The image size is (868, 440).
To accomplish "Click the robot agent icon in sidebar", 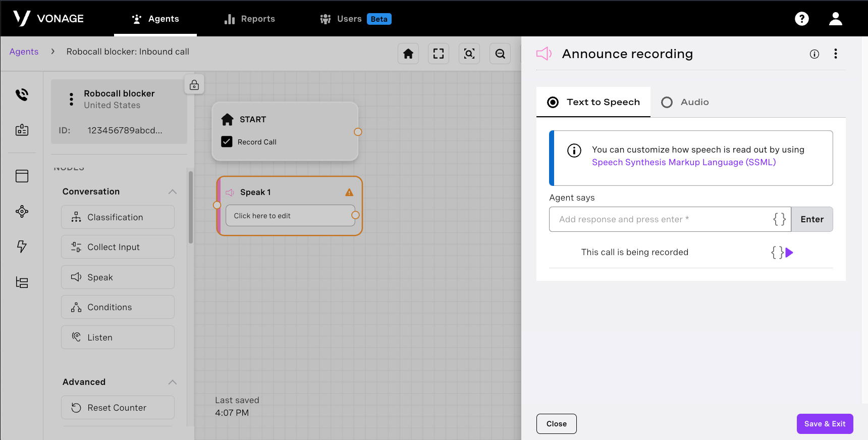I will pos(22,130).
